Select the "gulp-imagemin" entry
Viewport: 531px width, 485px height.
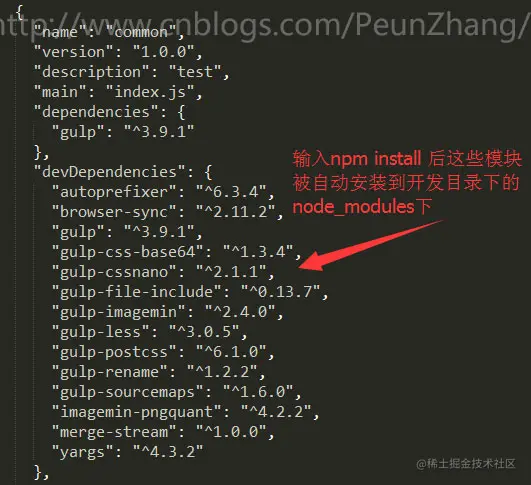168,312
